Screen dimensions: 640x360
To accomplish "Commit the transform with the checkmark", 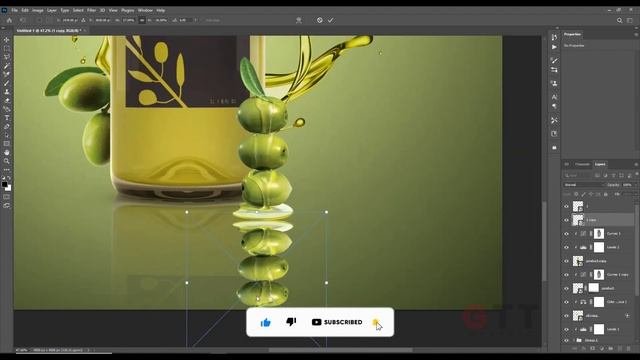I will (x=331, y=20).
